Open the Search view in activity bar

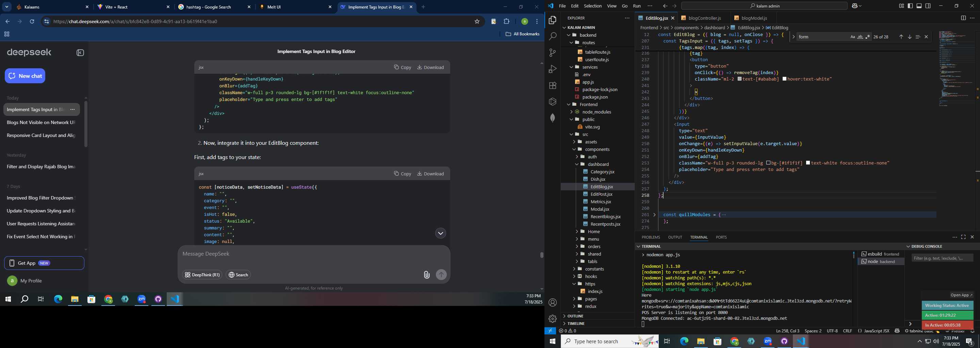[x=552, y=36]
